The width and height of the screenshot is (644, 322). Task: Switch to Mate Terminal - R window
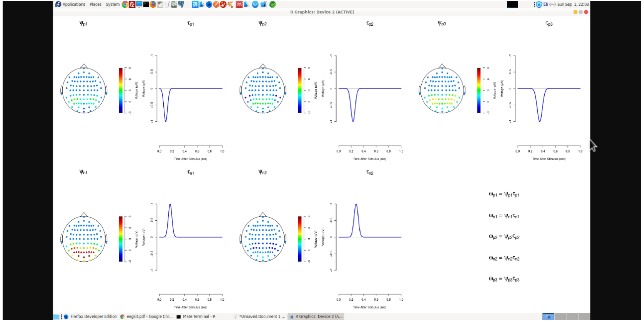point(196,317)
